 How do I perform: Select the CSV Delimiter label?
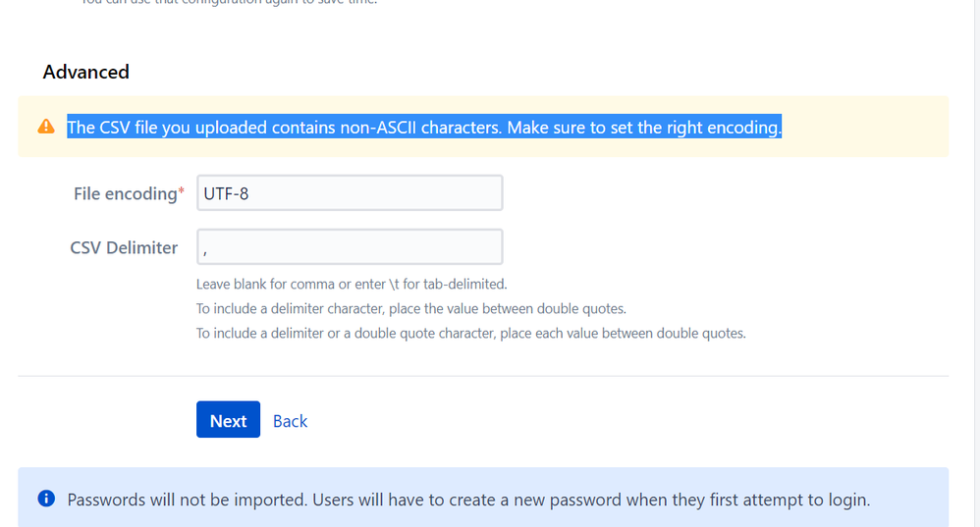tap(124, 248)
